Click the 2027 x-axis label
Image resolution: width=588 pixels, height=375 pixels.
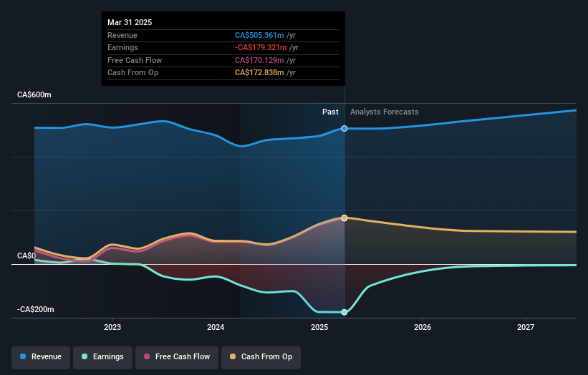[526, 327]
